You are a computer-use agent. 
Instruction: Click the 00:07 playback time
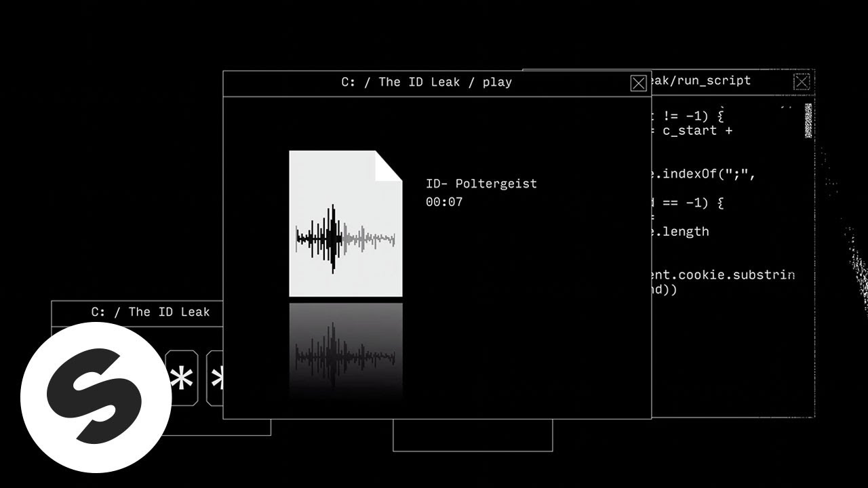444,202
